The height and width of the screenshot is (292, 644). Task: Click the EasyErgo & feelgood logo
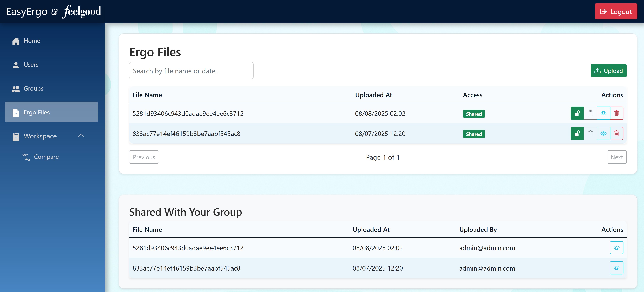click(53, 11)
